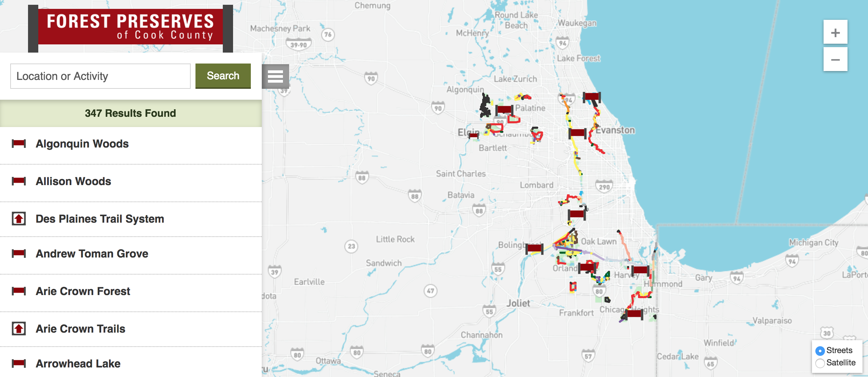Focus the Location or Activity field
The image size is (868, 377).
[x=100, y=76]
